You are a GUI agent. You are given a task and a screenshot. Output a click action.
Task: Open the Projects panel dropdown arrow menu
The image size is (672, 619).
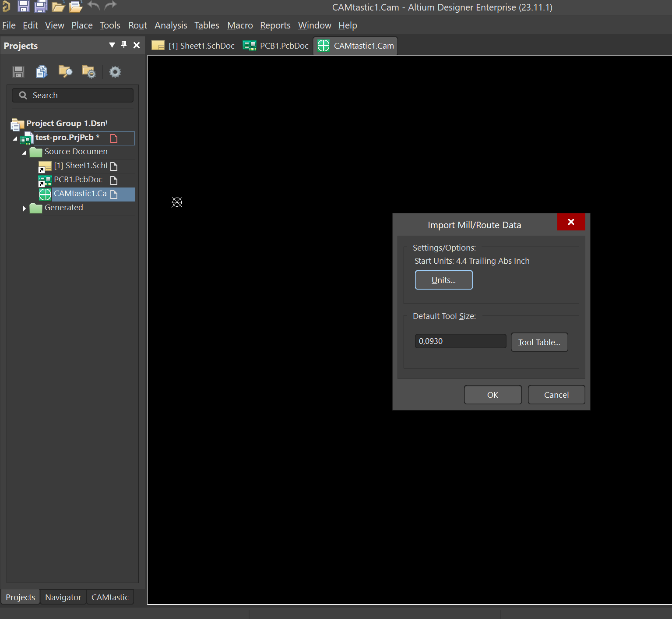112,45
